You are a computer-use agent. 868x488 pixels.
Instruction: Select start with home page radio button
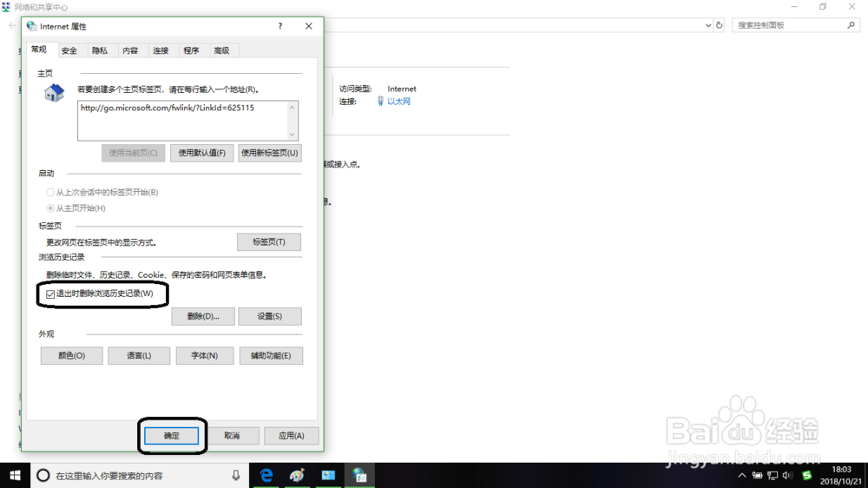50,208
